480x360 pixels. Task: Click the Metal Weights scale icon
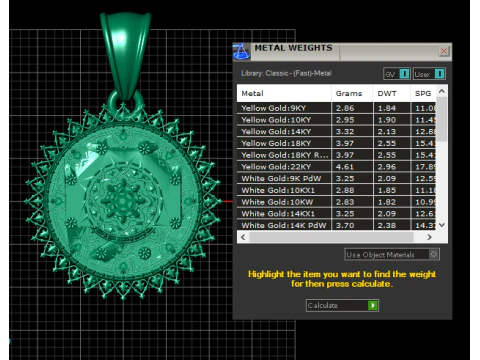tap(241, 52)
